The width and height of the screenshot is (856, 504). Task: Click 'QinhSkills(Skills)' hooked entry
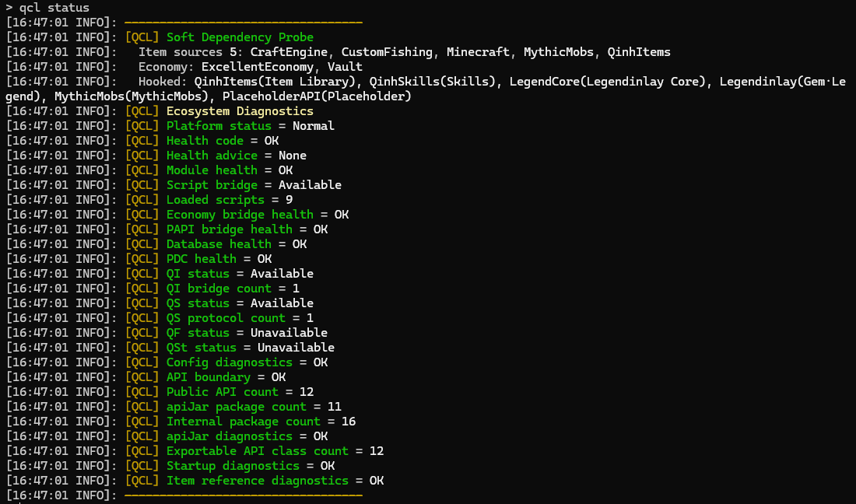pos(433,81)
